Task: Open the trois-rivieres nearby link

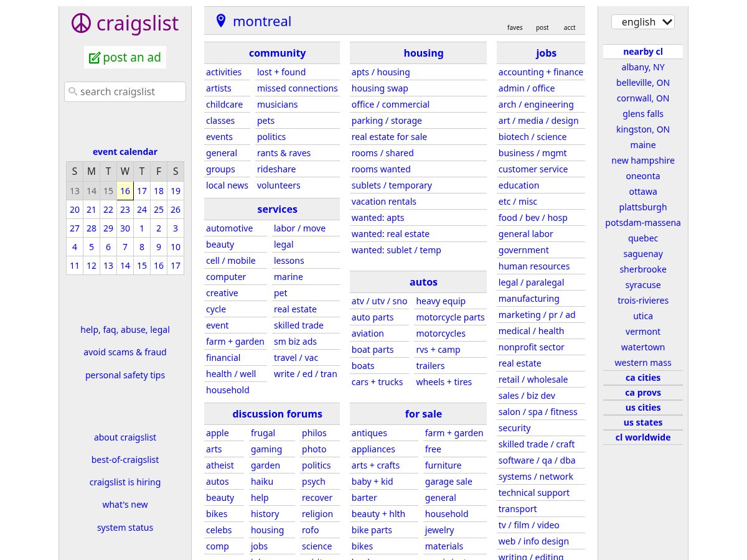Action: 643,301
